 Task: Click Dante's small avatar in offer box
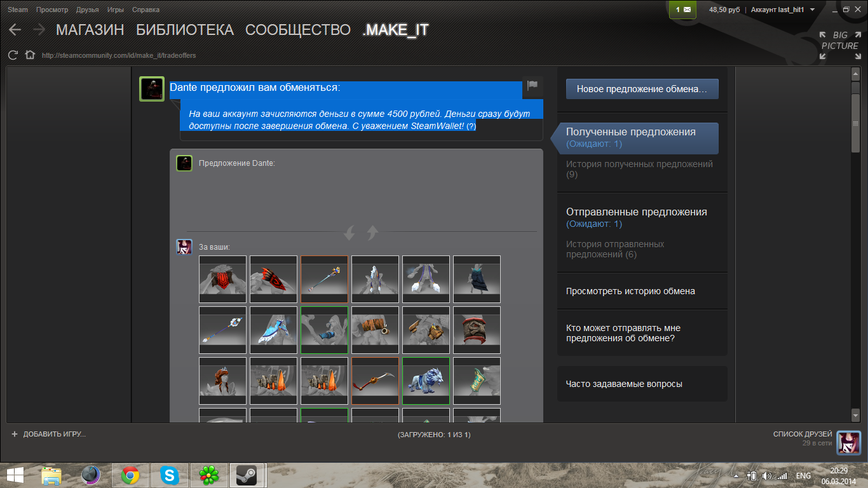tap(184, 163)
